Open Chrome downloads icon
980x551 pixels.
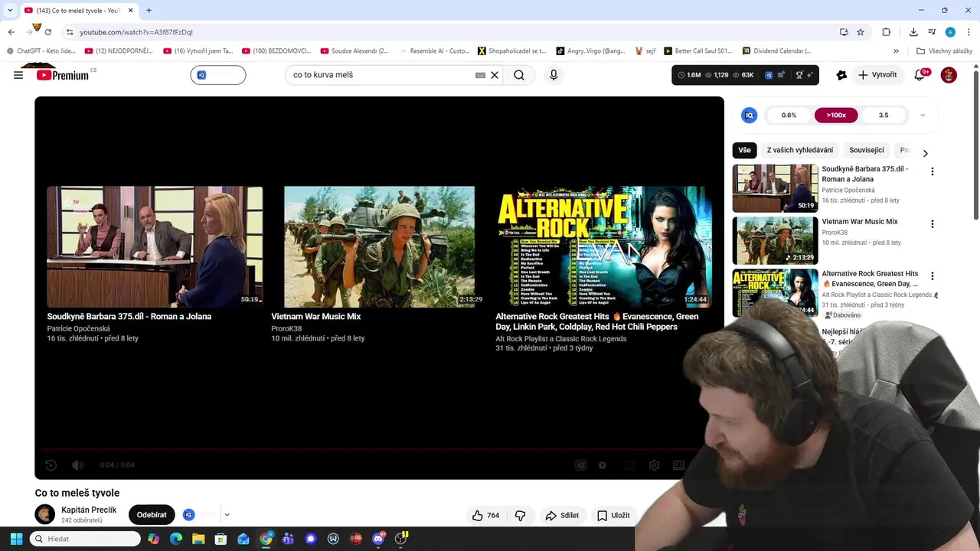click(x=913, y=32)
